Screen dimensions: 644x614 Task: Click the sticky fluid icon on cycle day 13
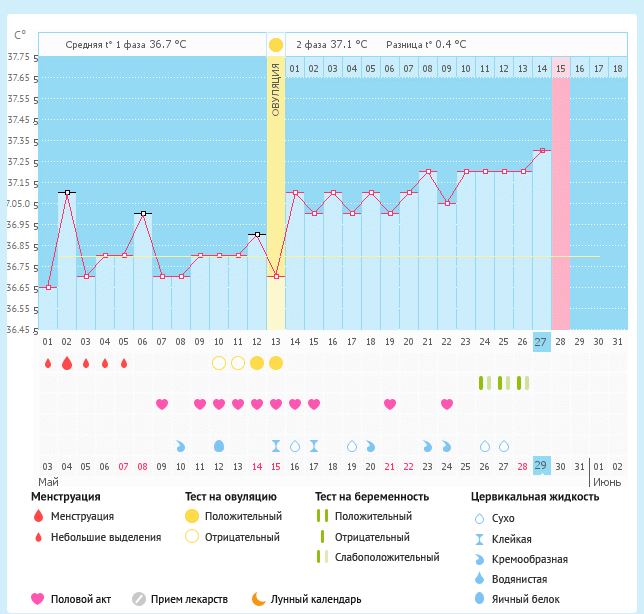click(276, 445)
